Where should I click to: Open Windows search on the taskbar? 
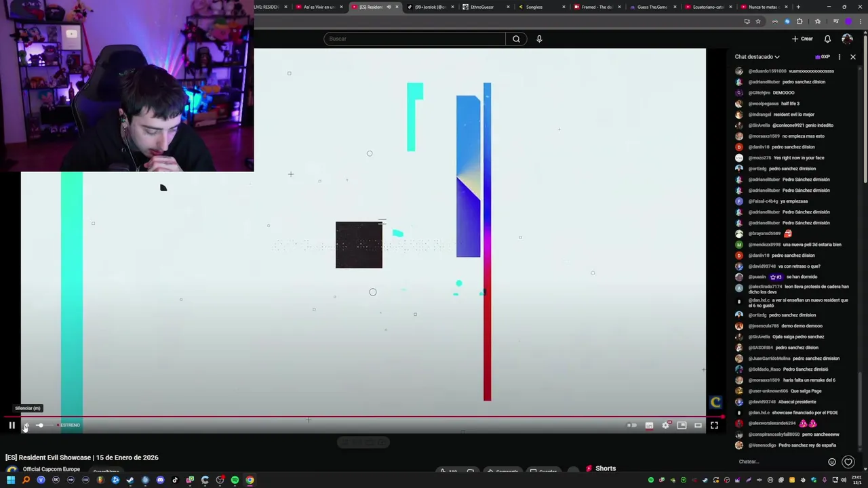click(26, 480)
